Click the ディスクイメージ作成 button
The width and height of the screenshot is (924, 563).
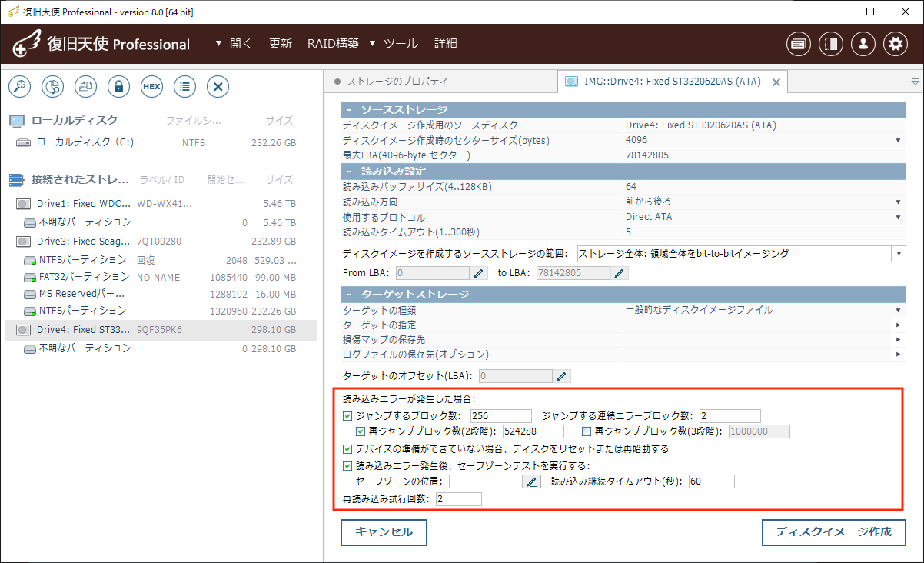(x=833, y=532)
